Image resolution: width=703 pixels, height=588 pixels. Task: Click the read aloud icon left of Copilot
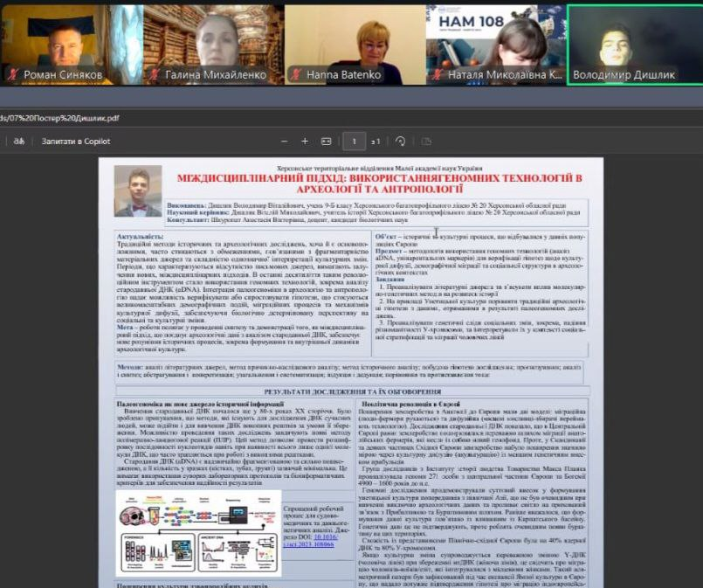17,141
